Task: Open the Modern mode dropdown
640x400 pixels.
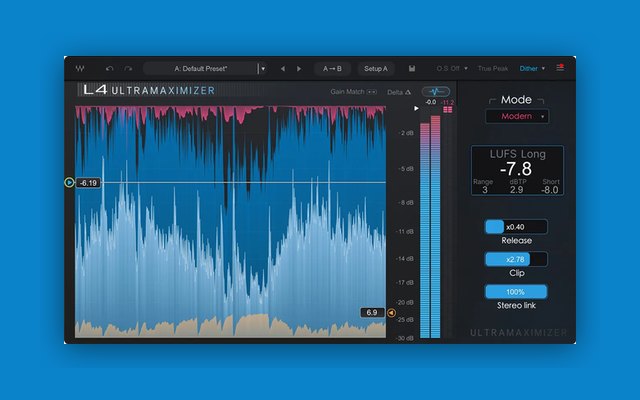Action: tap(517, 116)
